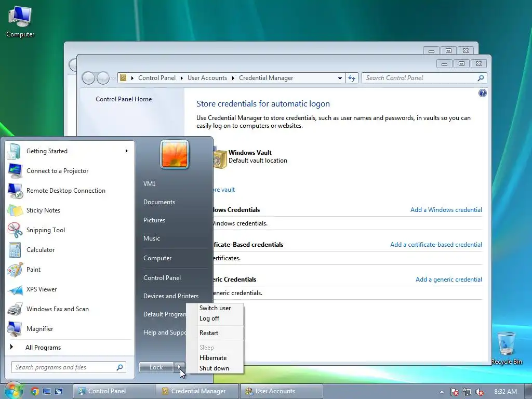The image size is (532, 399).
Task: Go to Control Panel Home
Action: 124,99
